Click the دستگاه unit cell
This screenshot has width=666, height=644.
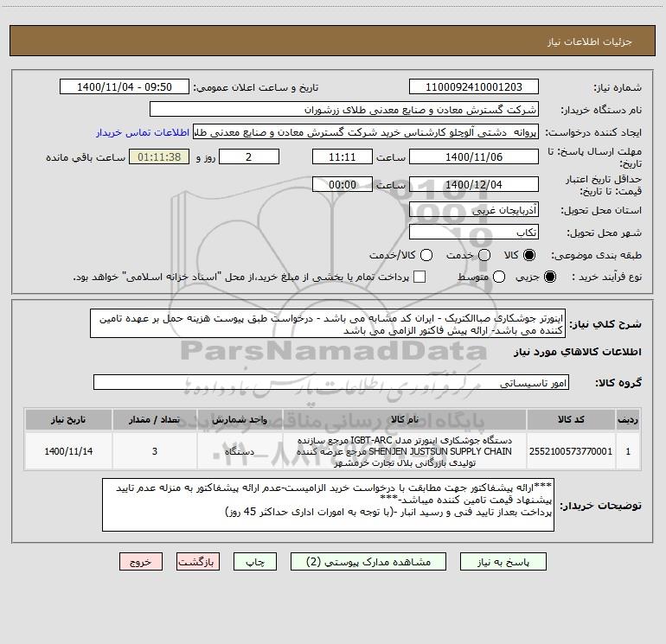(240, 451)
